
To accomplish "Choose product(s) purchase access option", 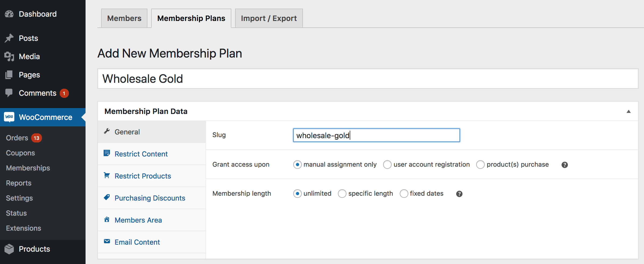I will (x=480, y=165).
